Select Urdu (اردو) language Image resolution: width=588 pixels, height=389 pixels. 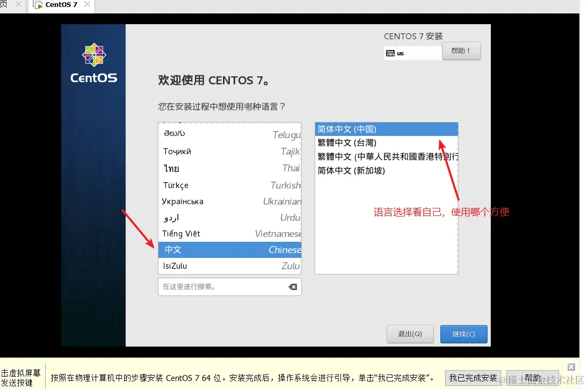[229, 218]
